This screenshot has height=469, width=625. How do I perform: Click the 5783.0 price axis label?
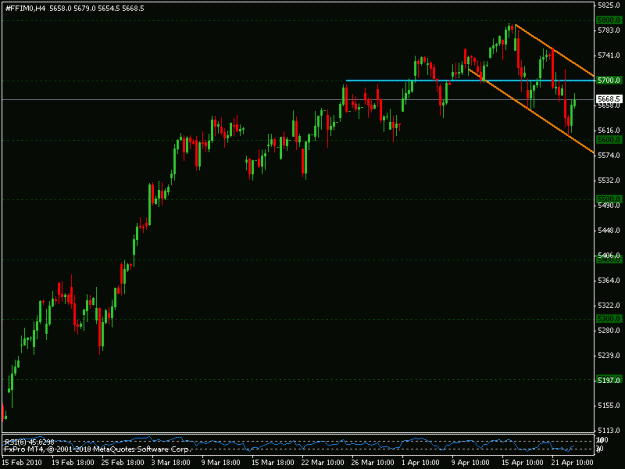[609, 30]
